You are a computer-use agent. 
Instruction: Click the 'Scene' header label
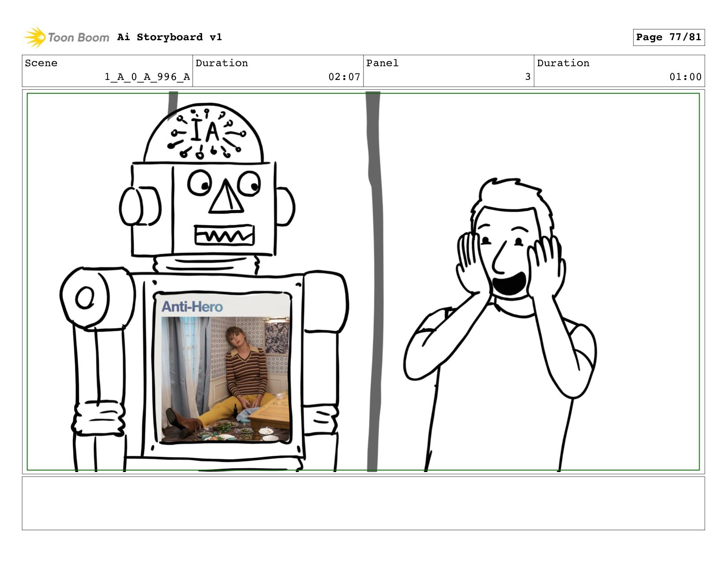pyautogui.click(x=41, y=63)
